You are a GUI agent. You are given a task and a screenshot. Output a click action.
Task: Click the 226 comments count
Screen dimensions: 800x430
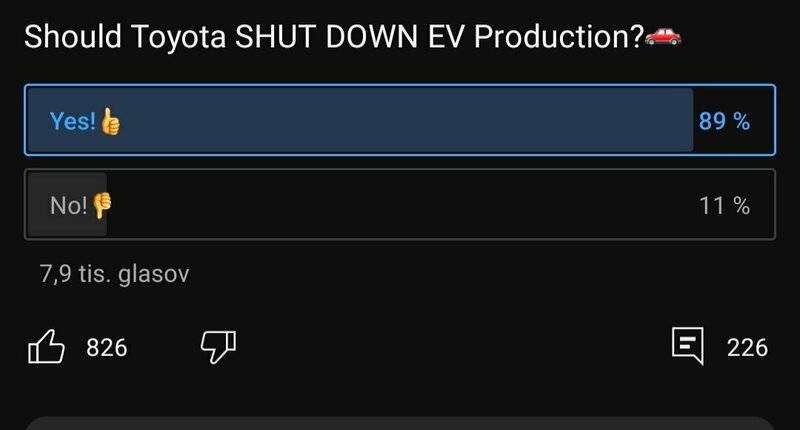click(747, 348)
